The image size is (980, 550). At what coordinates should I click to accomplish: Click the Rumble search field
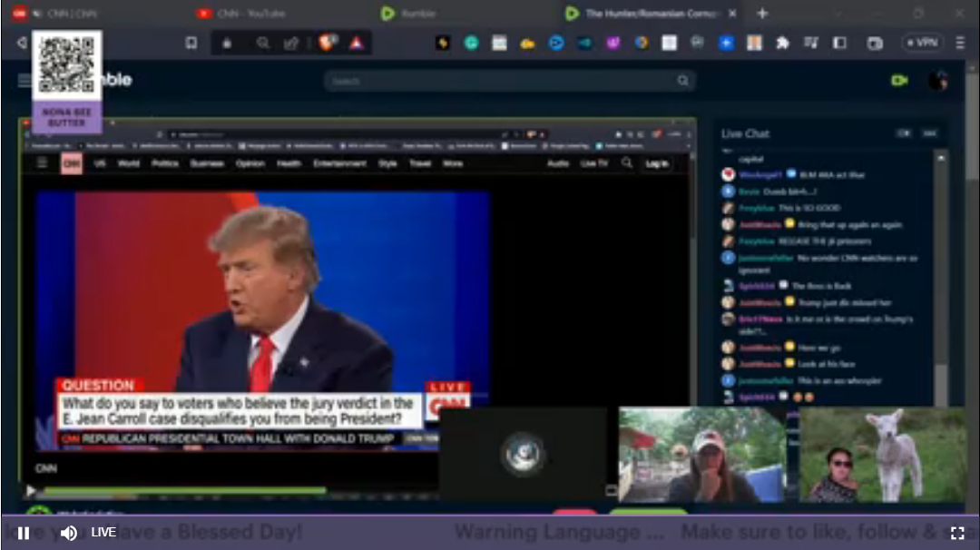pos(509,81)
